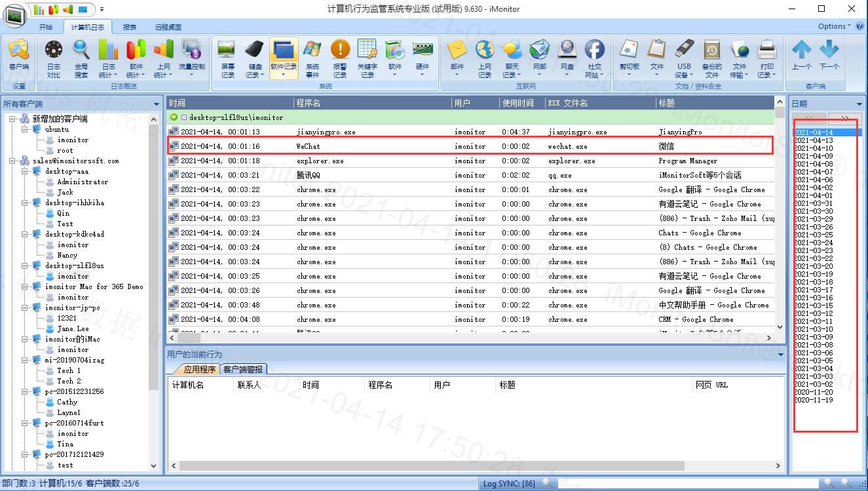Open 聊天记录 chat records
Image resolution: width=868 pixels, height=491 pixels.
512,59
